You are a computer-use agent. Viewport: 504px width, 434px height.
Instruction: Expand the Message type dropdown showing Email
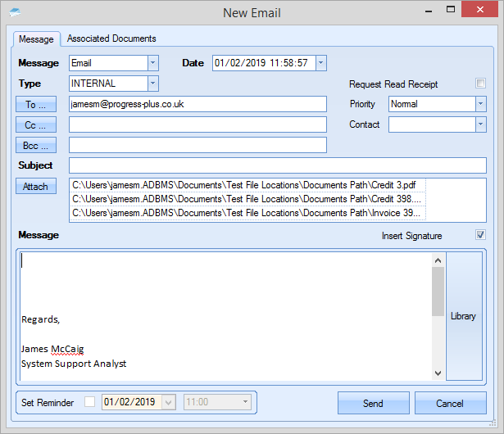point(152,63)
